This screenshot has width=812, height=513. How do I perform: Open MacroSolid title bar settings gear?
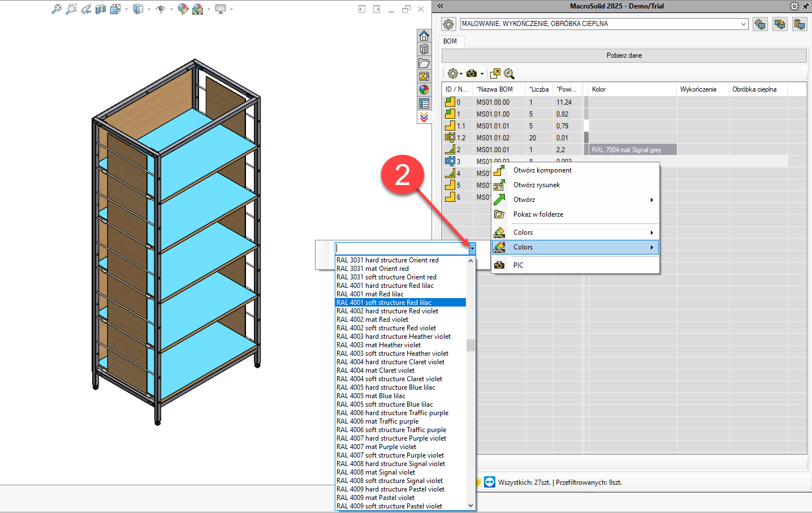pos(794,6)
